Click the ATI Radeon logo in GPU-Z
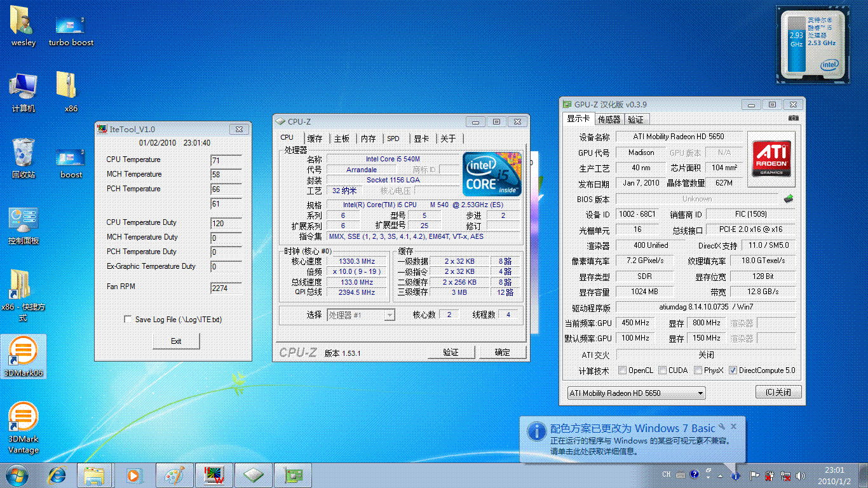 771,159
